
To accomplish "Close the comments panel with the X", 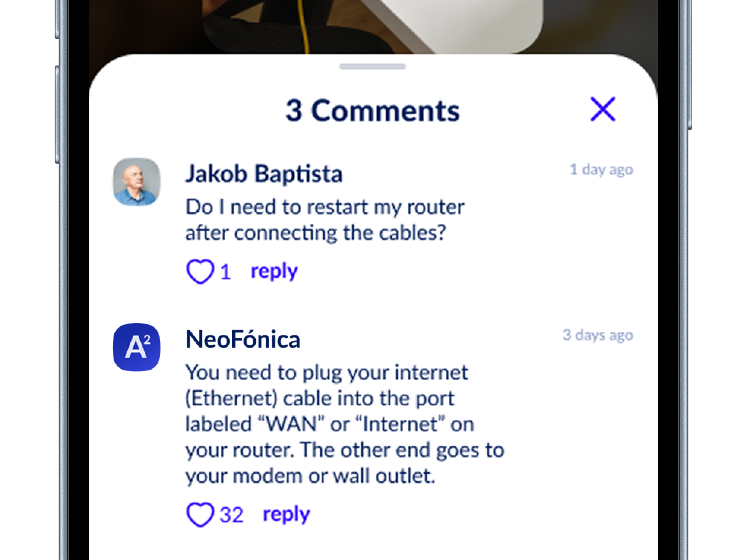I will tap(603, 109).
